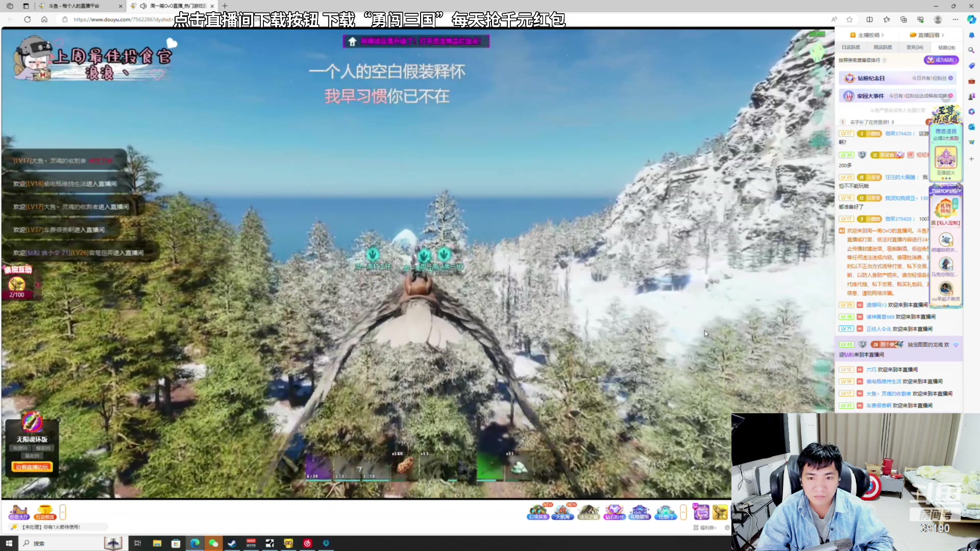Open WeChat from taskbar

point(213,543)
